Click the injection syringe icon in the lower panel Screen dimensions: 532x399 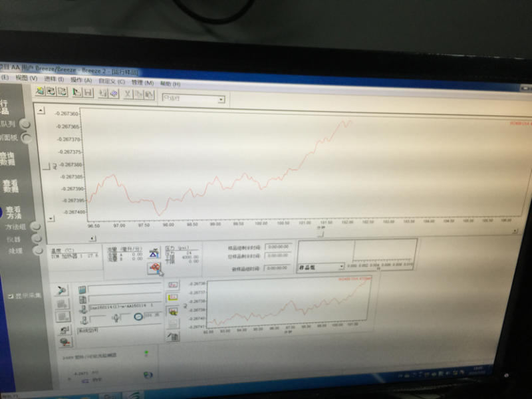[61, 291]
